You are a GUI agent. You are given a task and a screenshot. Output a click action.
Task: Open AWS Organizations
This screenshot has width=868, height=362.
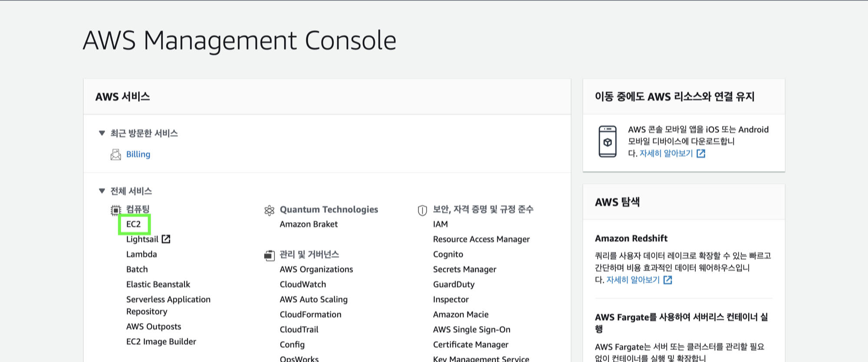pyautogui.click(x=316, y=269)
